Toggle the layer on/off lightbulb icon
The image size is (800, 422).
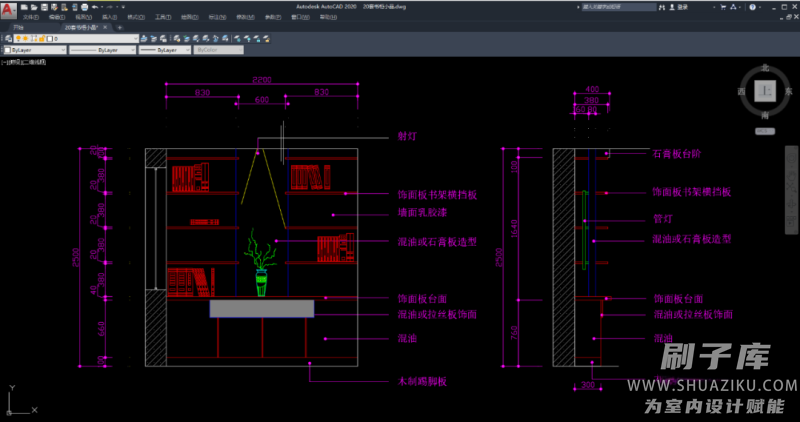[17, 38]
